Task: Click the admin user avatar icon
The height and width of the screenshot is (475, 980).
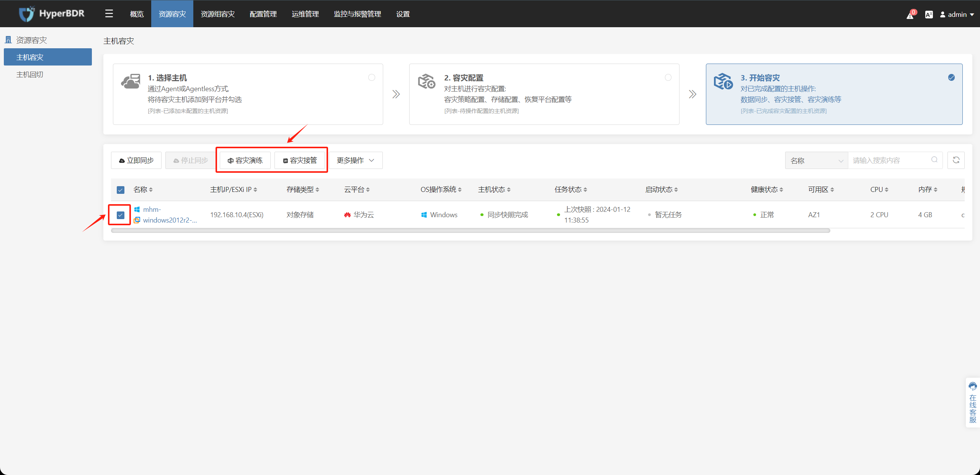Action: (x=943, y=15)
